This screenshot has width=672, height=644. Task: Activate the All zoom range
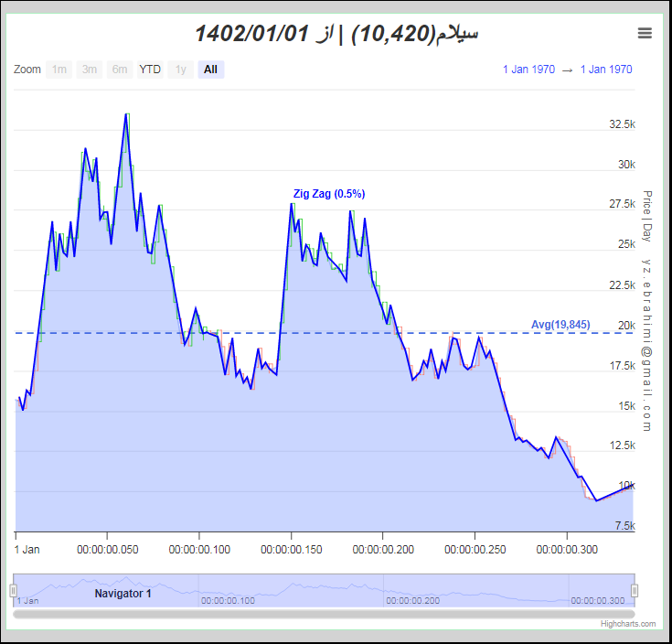pyautogui.click(x=211, y=70)
